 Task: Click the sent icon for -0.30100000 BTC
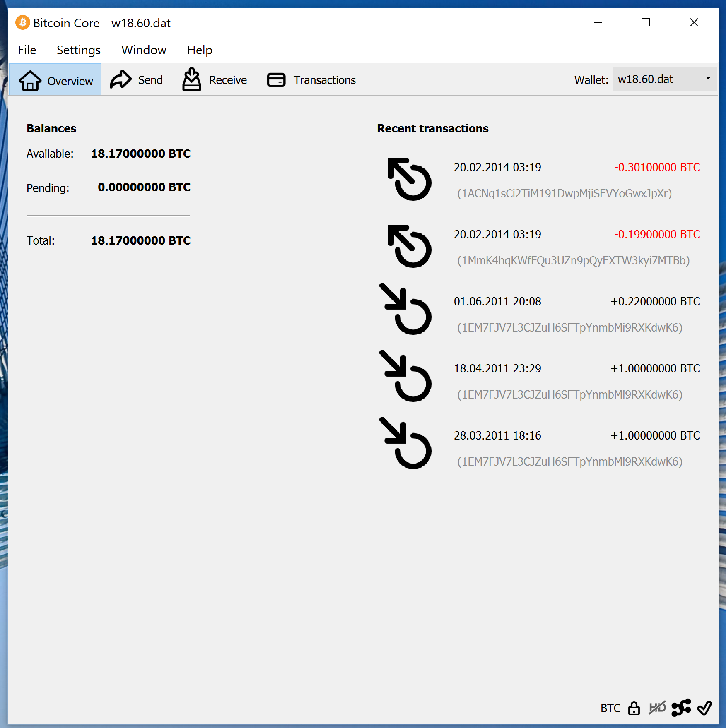[x=409, y=180]
